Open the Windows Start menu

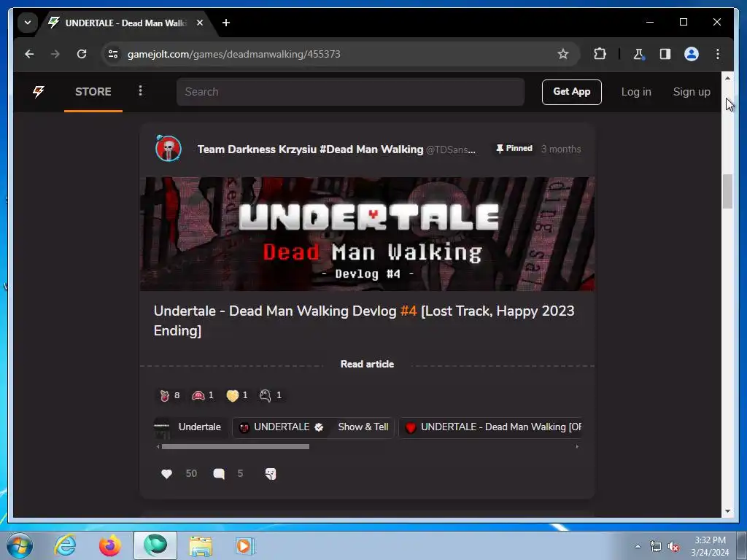coord(20,545)
